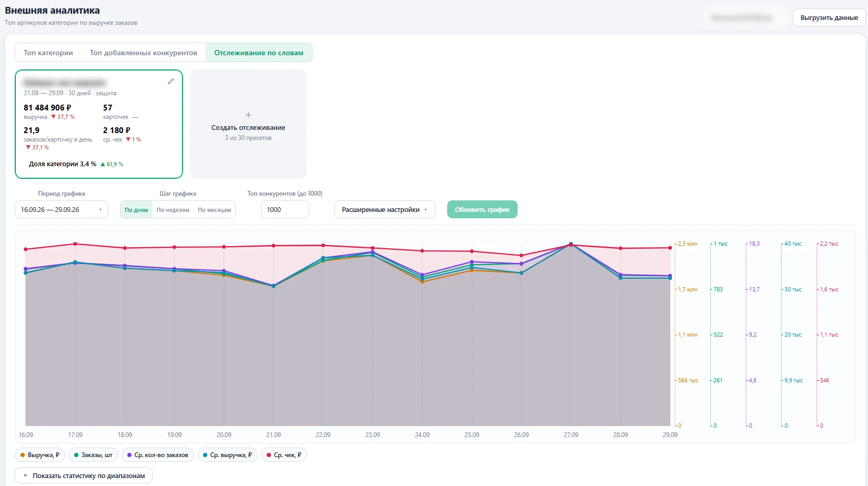
Task: Click the Создать отслеживание card
Action: coord(248,124)
